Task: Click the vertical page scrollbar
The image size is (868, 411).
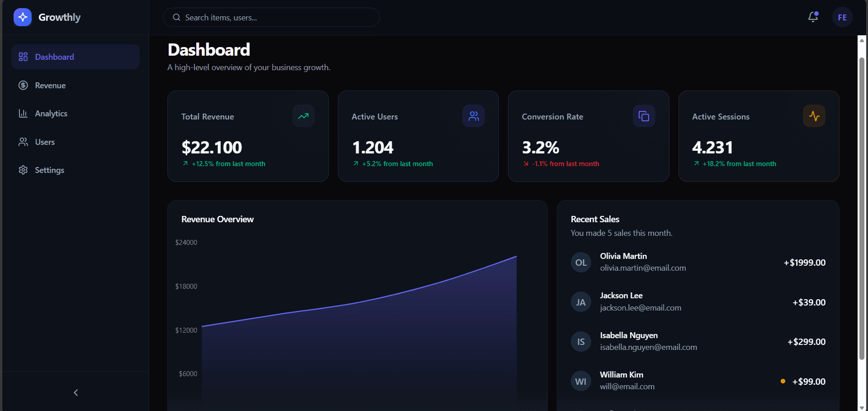Action: (x=862, y=208)
